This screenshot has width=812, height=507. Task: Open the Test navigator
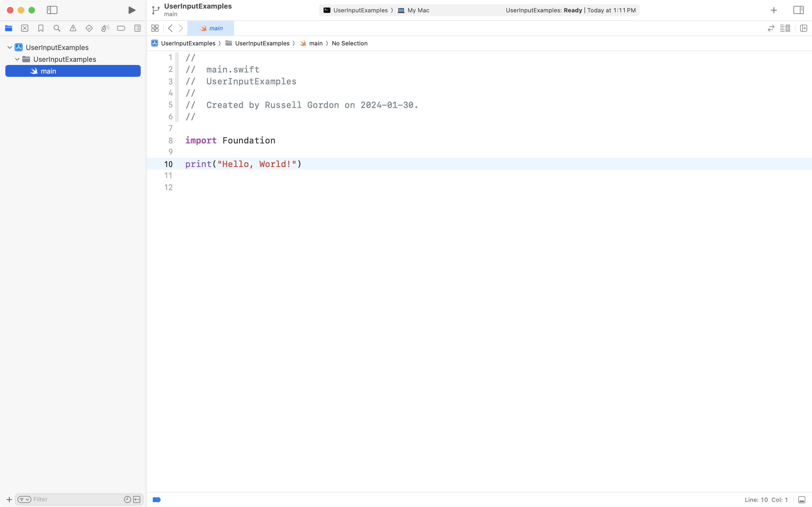(x=89, y=28)
